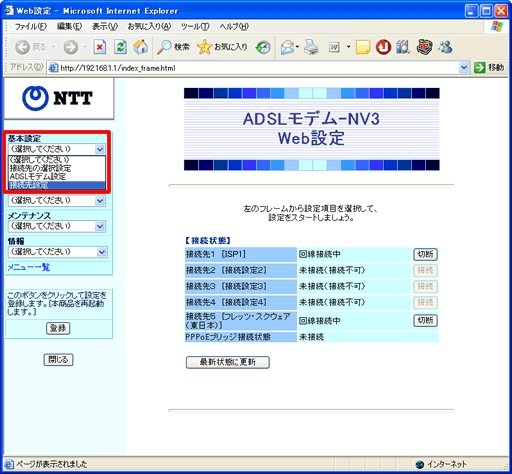This screenshot has height=474, width=512.
Task: Open the お気に入り(A) menu
Action: pyautogui.click(x=149, y=26)
